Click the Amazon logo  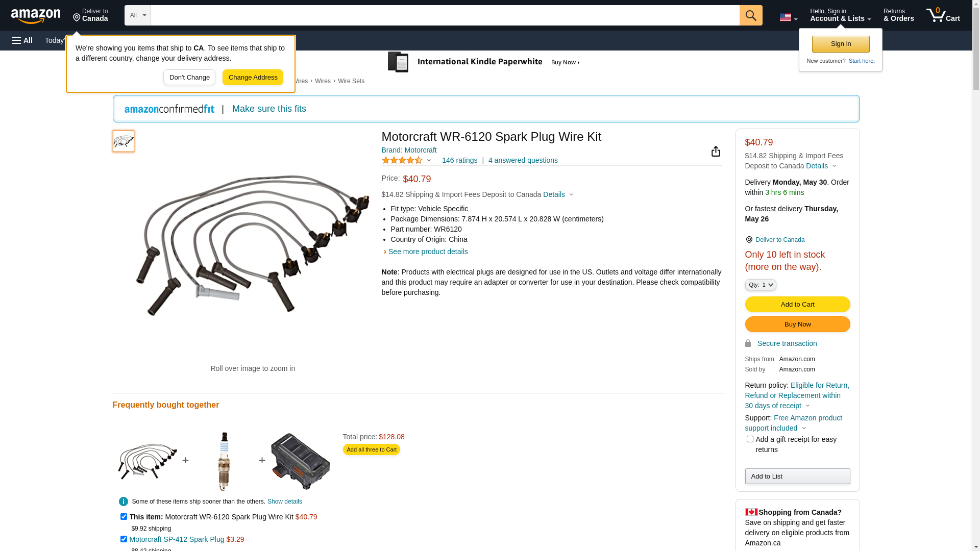(x=36, y=16)
